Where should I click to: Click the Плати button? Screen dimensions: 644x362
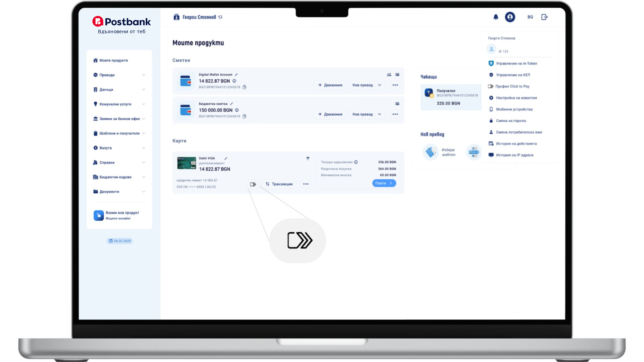click(384, 183)
